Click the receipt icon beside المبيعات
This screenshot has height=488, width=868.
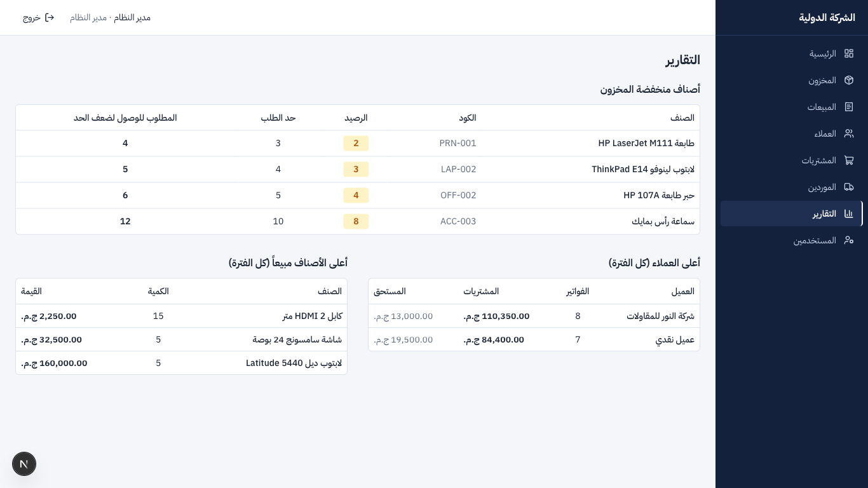coord(849,107)
